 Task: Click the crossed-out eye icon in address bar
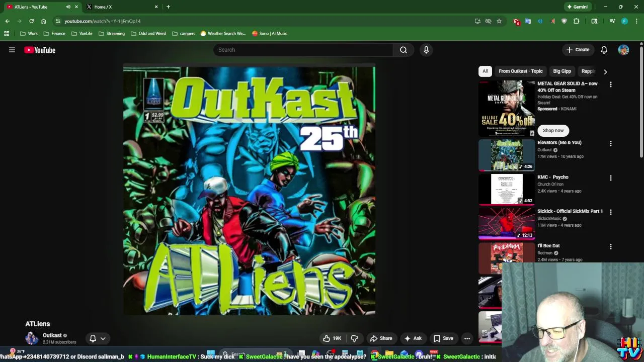click(x=488, y=21)
